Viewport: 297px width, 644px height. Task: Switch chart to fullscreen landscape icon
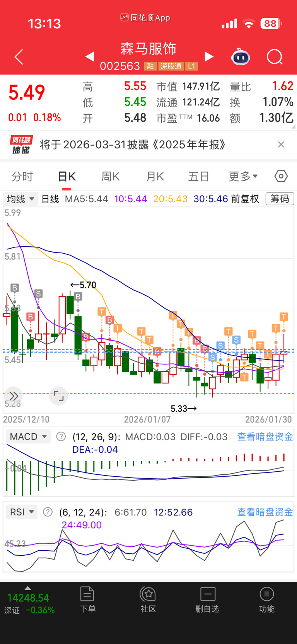tap(59, 396)
